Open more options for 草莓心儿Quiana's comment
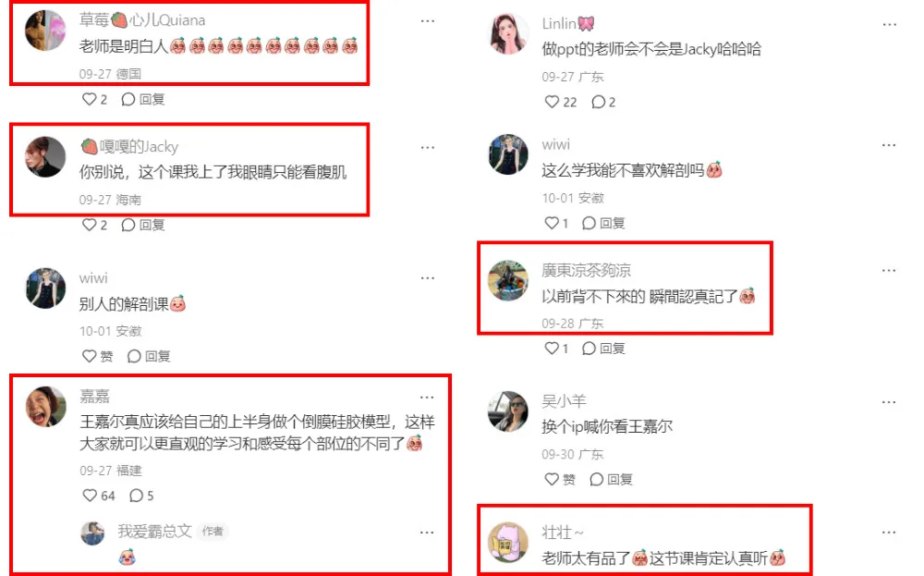The width and height of the screenshot is (924, 576). pos(427,21)
